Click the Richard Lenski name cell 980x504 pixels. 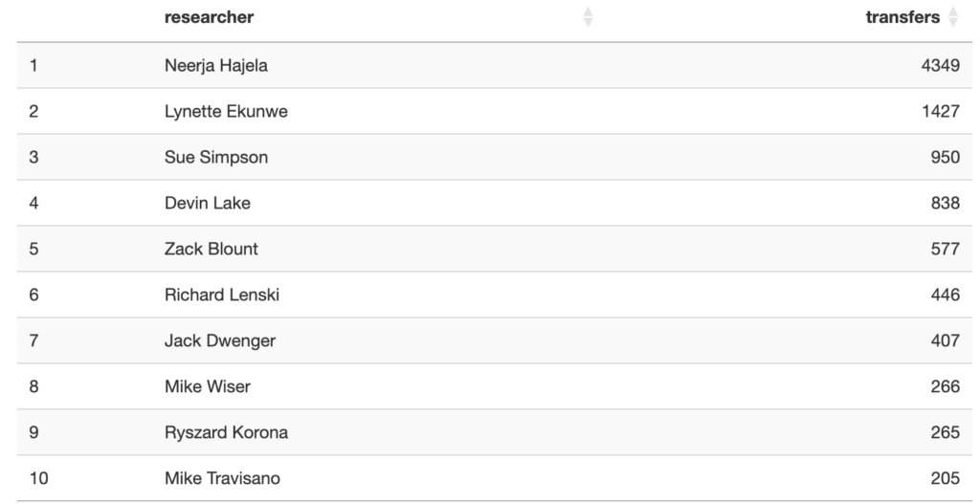221,295
